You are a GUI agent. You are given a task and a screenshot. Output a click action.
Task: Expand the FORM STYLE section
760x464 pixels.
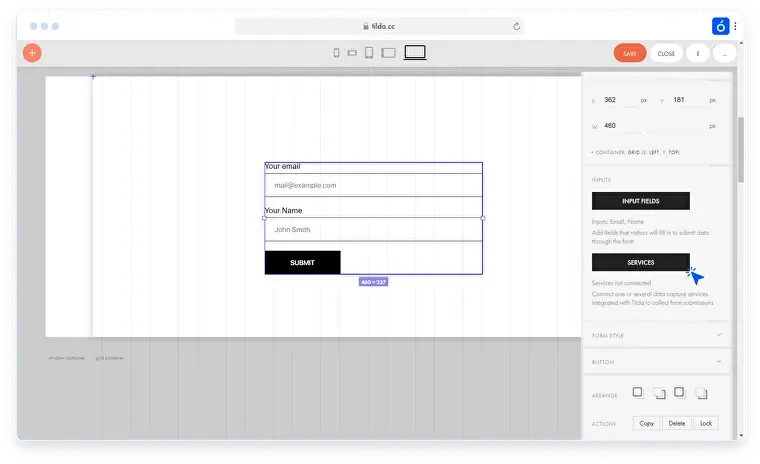(656, 335)
